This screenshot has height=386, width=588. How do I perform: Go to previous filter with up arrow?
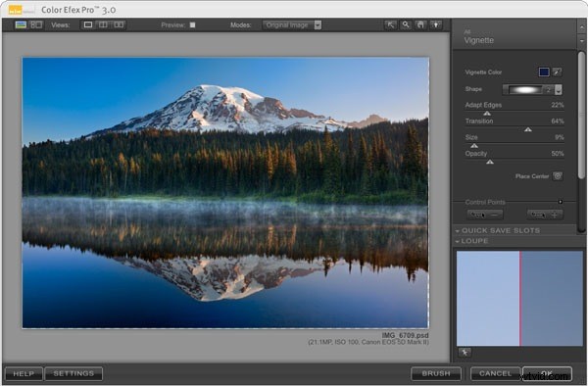click(581, 27)
